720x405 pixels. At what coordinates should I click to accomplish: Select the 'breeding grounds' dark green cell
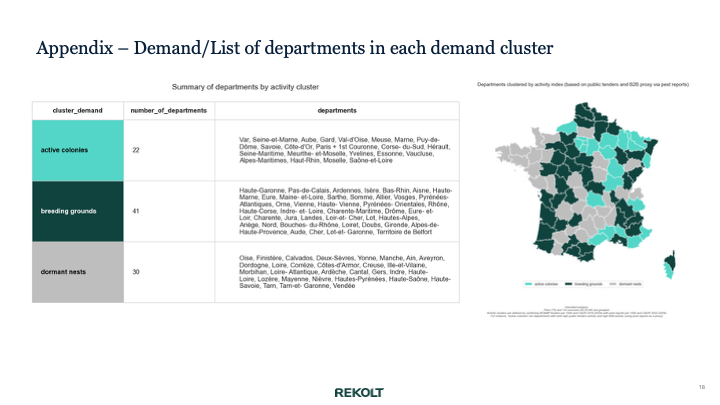(x=78, y=211)
